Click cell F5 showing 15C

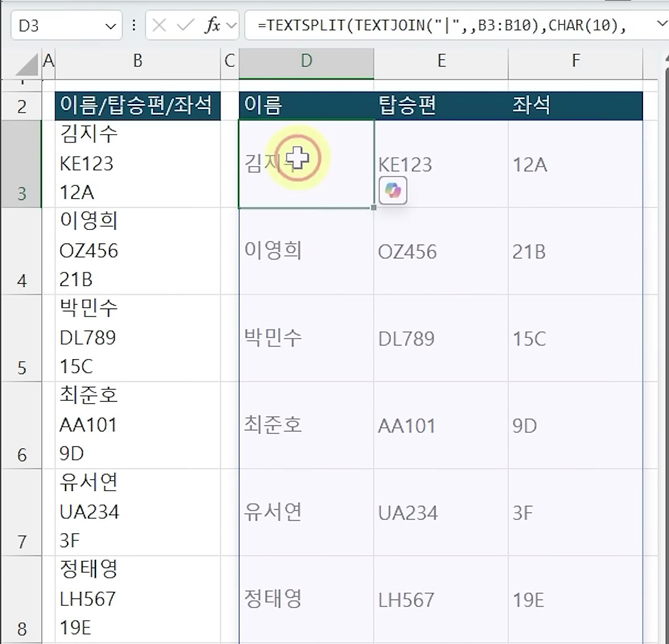tap(575, 338)
